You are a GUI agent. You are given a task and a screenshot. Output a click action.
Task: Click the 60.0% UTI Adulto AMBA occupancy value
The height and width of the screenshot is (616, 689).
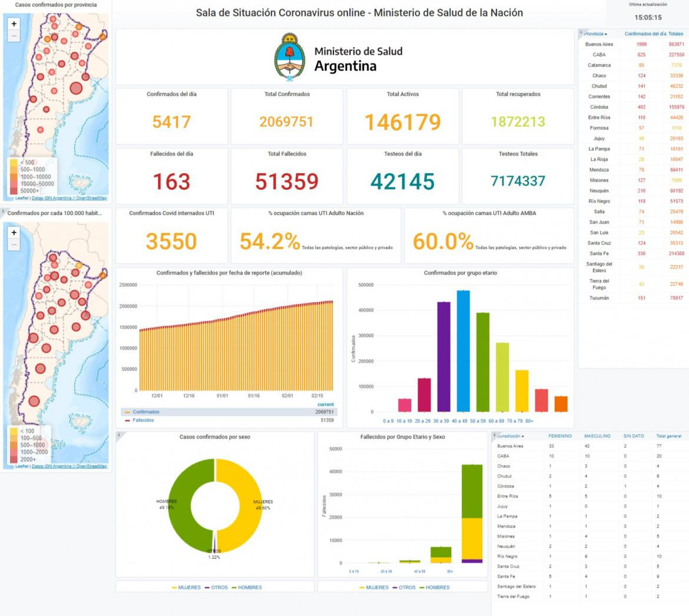443,241
